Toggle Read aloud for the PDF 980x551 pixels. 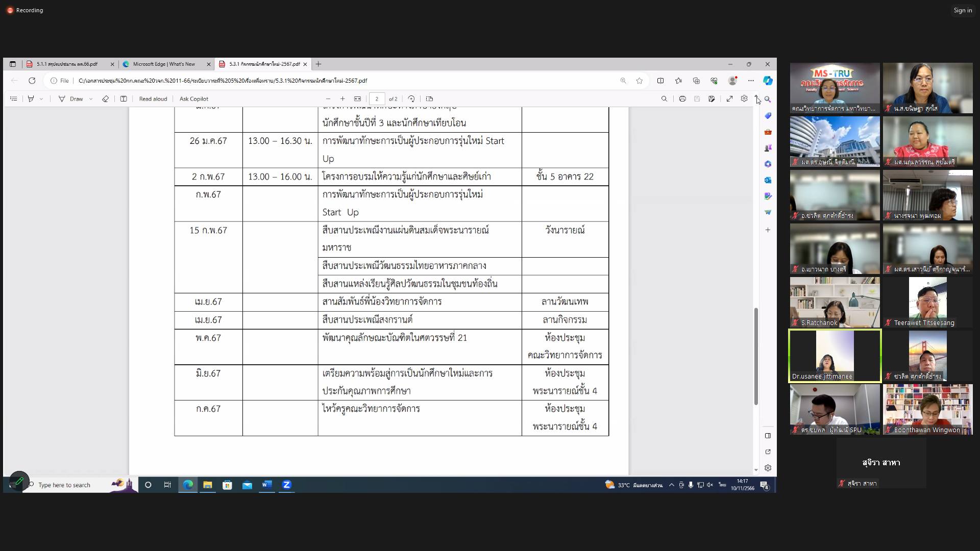click(153, 99)
